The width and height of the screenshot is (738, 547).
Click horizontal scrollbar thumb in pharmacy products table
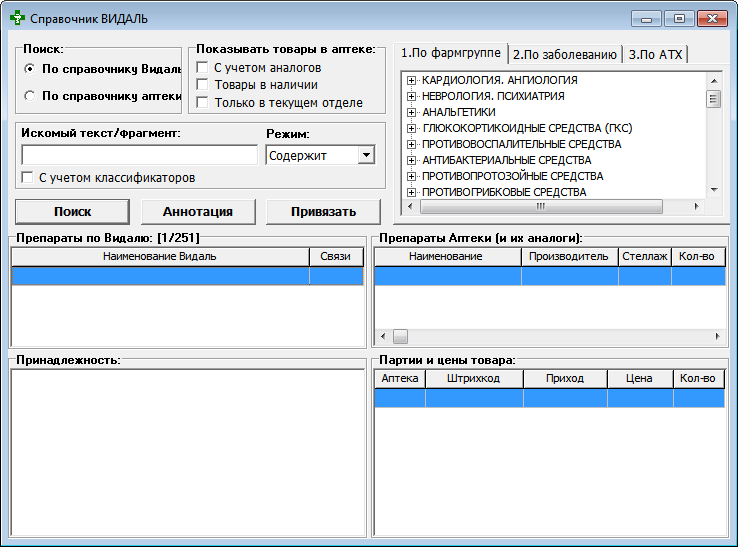pos(400,337)
